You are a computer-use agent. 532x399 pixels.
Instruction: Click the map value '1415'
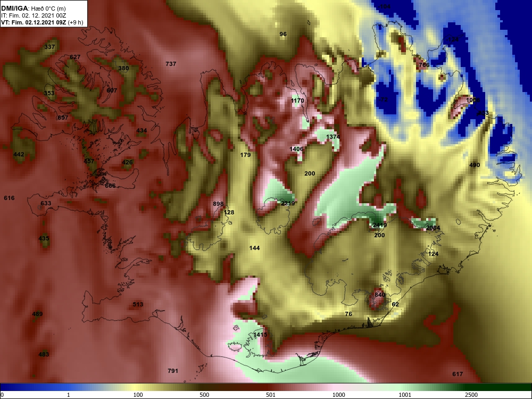coord(260,335)
